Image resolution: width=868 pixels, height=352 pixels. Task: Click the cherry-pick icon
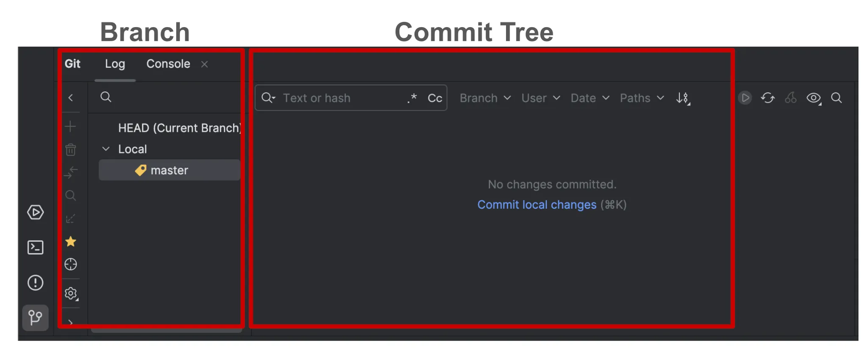pyautogui.click(x=790, y=98)
